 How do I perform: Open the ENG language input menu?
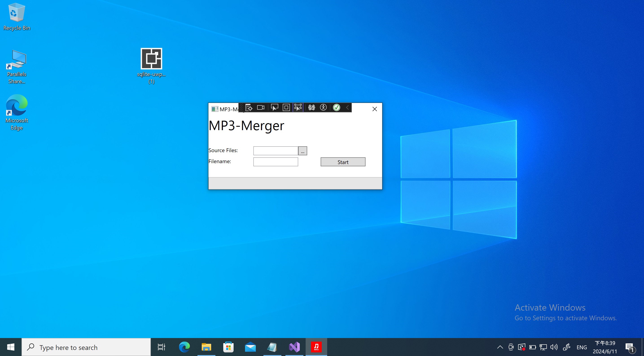[x=581, y=347]
